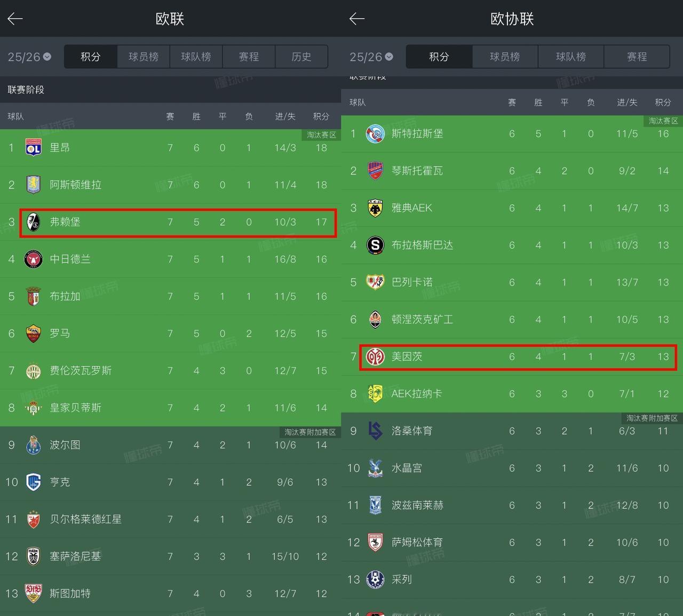This screenshot has width=683, height=616.
Task: Switch to the 历史 tab
Action: tap(301, 57)
